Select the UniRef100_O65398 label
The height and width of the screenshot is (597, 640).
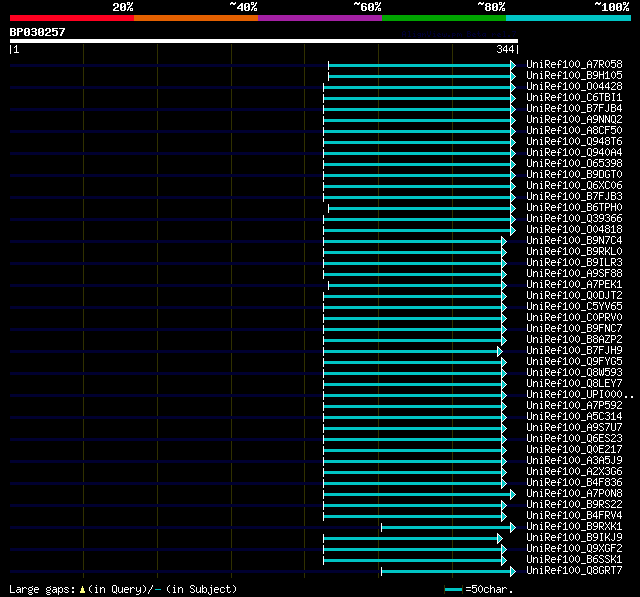coord(574,164)
